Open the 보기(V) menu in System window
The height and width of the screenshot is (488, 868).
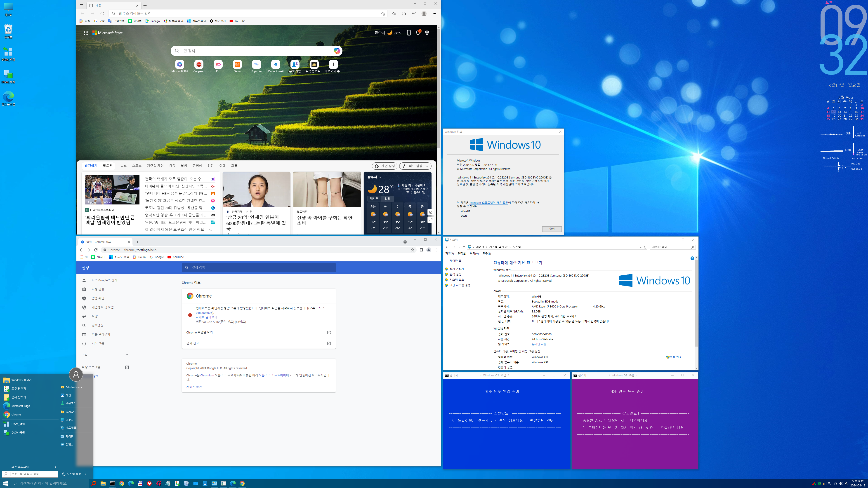[x=474, y=253]
